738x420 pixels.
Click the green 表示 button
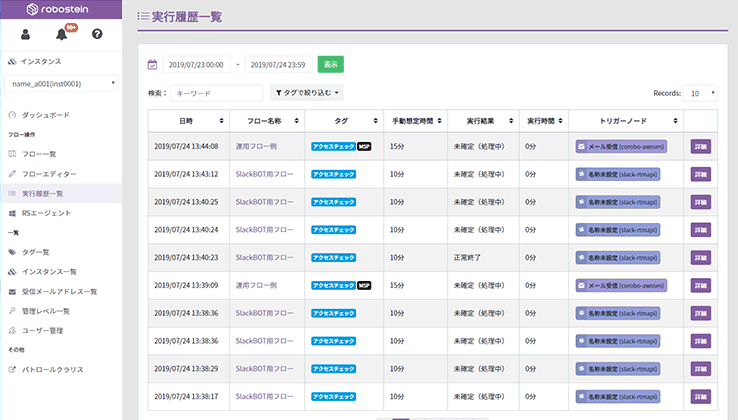point(331,65)
